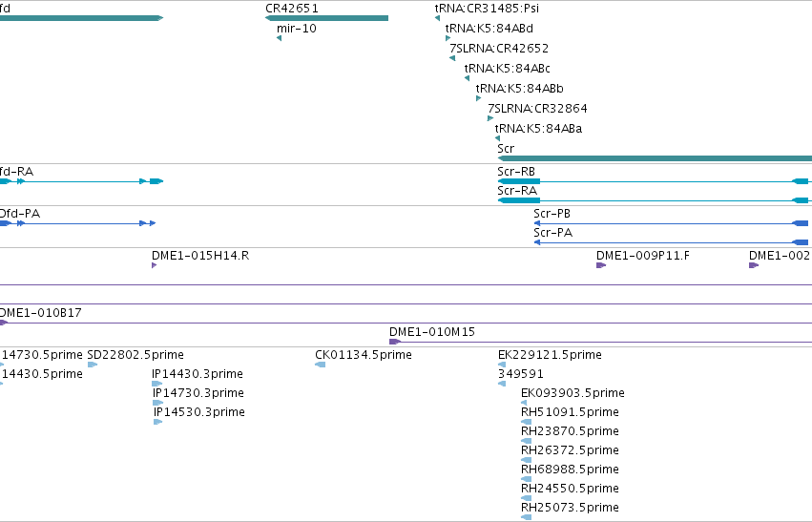Select the Scr-RB transcript label

point(516,172)
